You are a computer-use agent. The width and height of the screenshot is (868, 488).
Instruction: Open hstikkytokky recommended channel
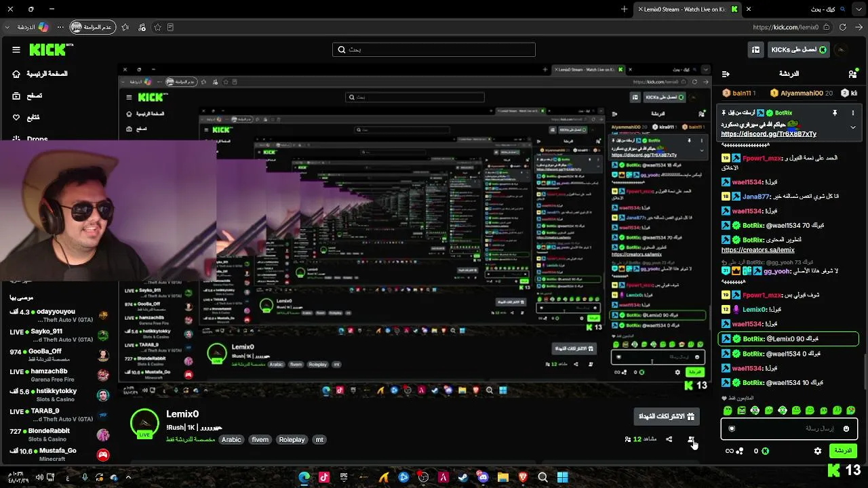click(60, 394)
